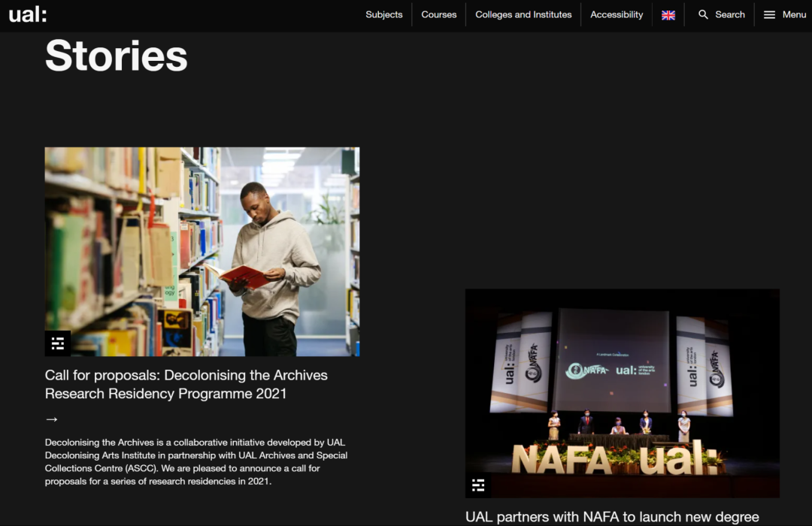Image resolution: width=812 pixels, height=526 pixels.
Task: Open the Courses navigation item
Action: coord(438,14)
